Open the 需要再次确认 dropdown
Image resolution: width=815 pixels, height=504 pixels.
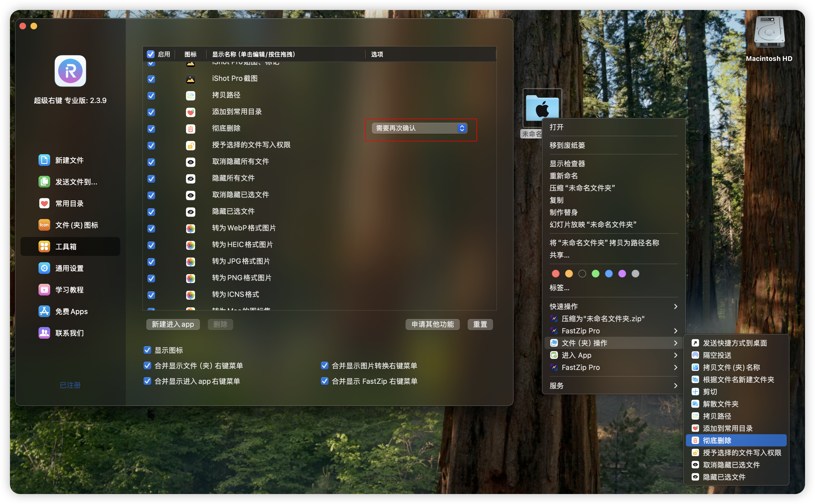(419, 128)
